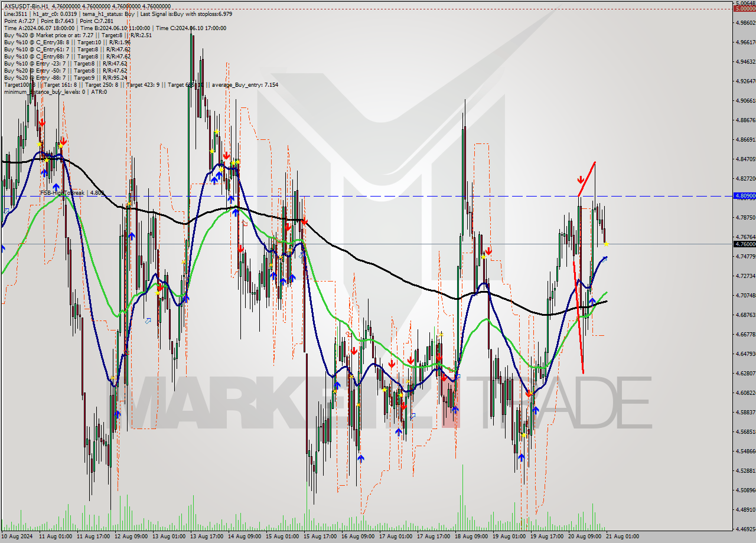Click the '11 Aug 17:00' time label
The height and width of the screenshot is (543, 756).
click(x=93, y=537)
